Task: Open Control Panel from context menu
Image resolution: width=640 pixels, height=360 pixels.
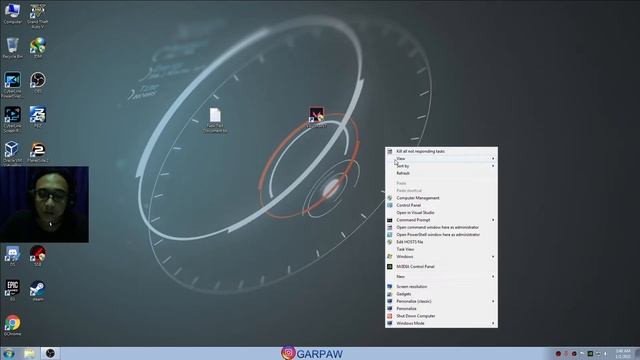Action: [x=441, y=205]
